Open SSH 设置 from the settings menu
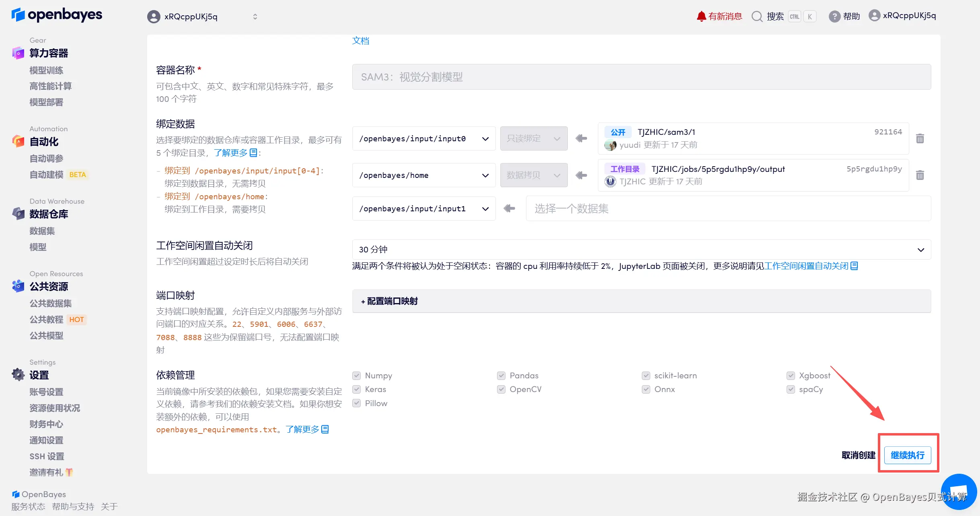980x516 pixels. [x=46, y=456]
